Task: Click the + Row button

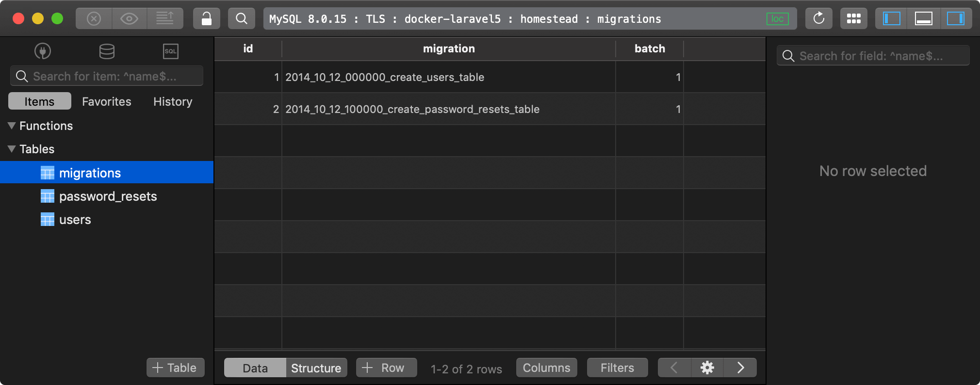Action: tap(386, 368)
